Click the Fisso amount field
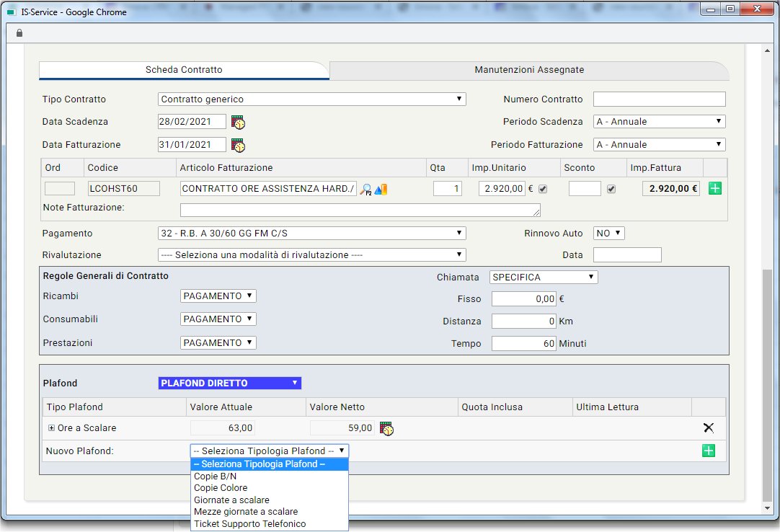This screenshot has height=532, width=780. [524, 298]
